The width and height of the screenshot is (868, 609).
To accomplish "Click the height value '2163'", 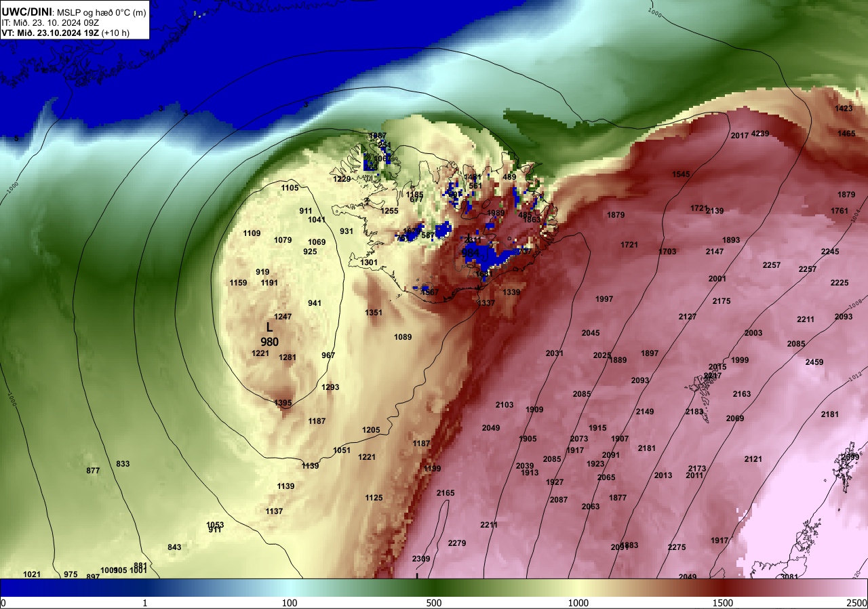I will point(742,394).
